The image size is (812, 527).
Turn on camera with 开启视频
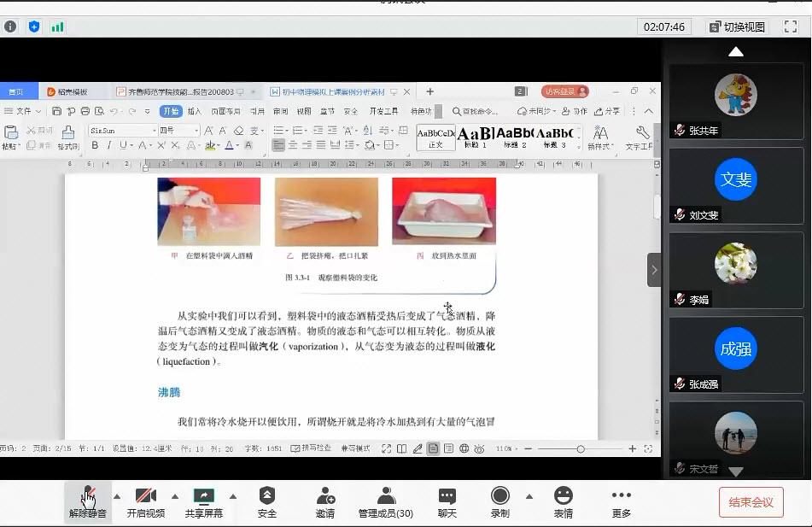point(146,496)
